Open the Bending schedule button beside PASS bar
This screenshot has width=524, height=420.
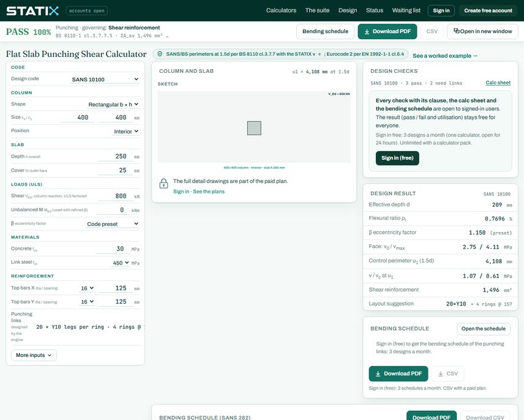[x=325, y=31]
